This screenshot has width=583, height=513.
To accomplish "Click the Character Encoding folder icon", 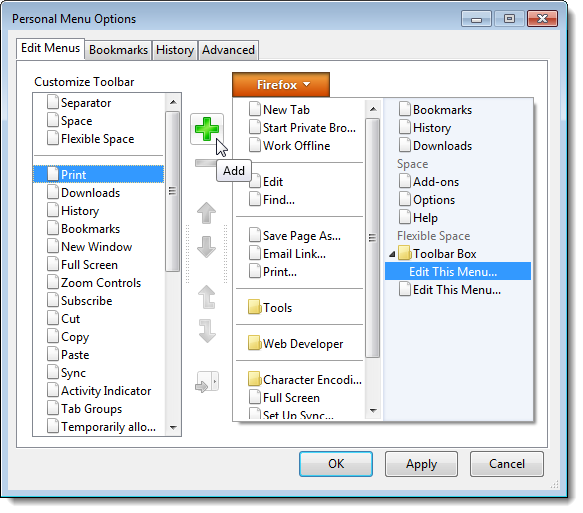I will 255,379.
